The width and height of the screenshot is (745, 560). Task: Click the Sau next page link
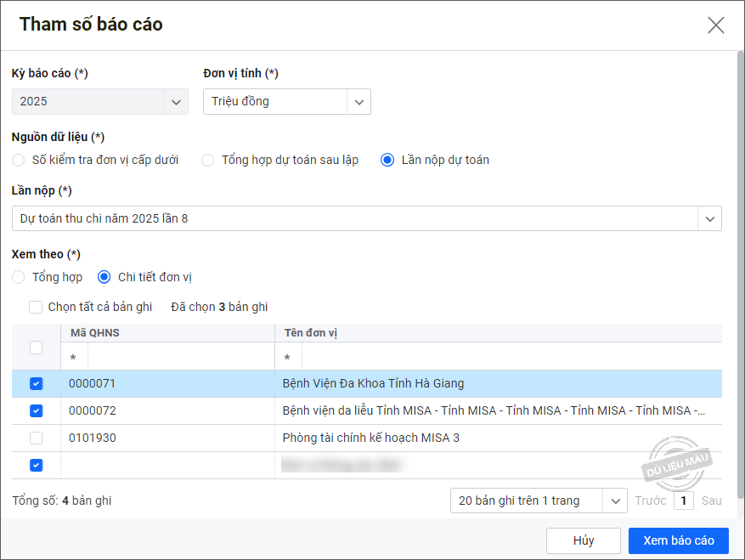(711, 501)
